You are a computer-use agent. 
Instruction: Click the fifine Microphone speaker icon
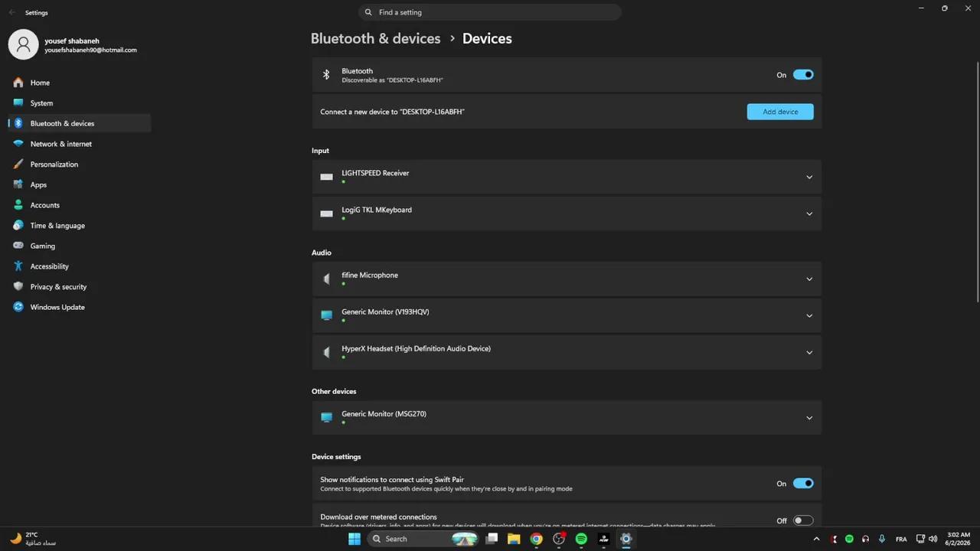point(327,279)
